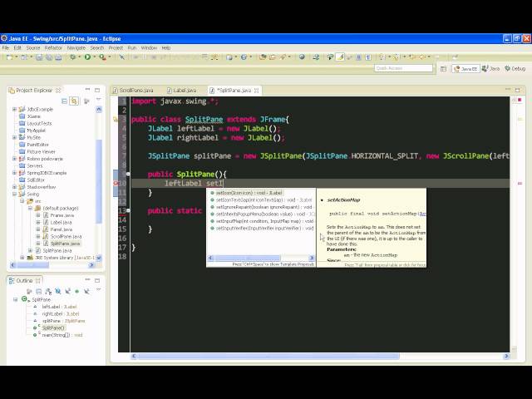Select the PaintEditor project
This screenshot has width=532, height=399.
tap(34, 145)
